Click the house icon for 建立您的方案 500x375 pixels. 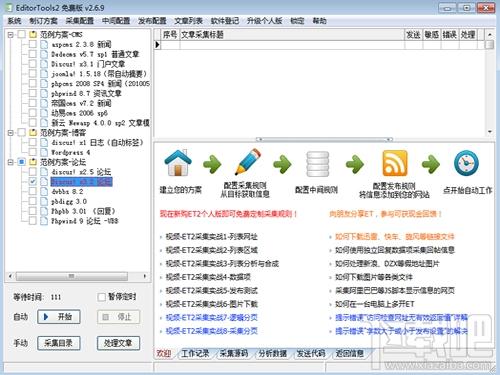(178, 163)
